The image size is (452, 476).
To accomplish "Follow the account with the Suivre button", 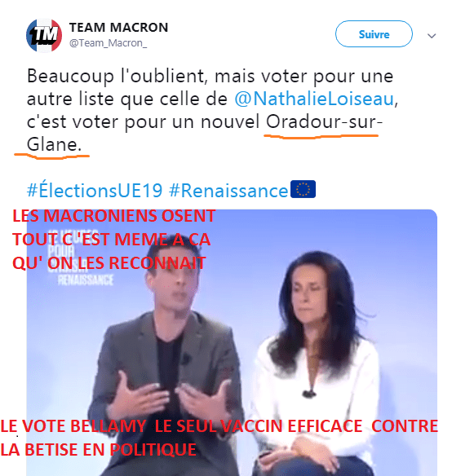I will [374, 34].
